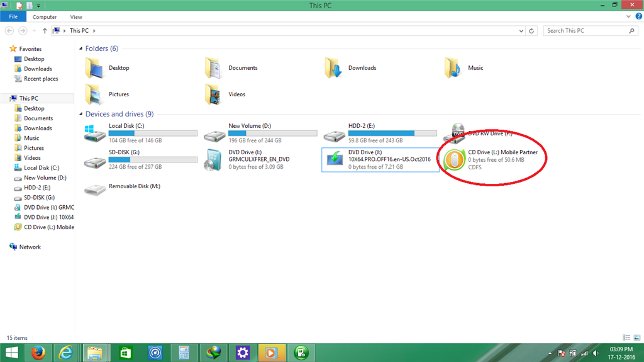Image resolution: width=644 pixels, height=362 pixels.
Task: Open Network in the navigation pane
Action: point(30,247)
